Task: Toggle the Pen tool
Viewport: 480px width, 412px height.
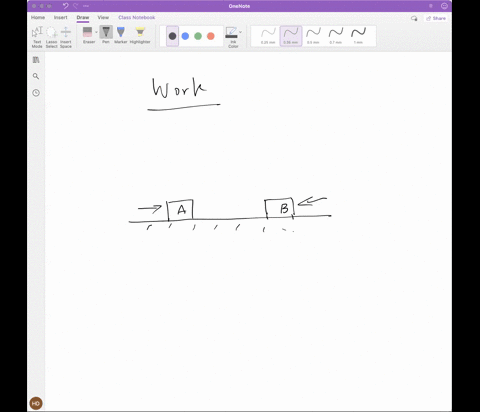Action: point(106,35)
